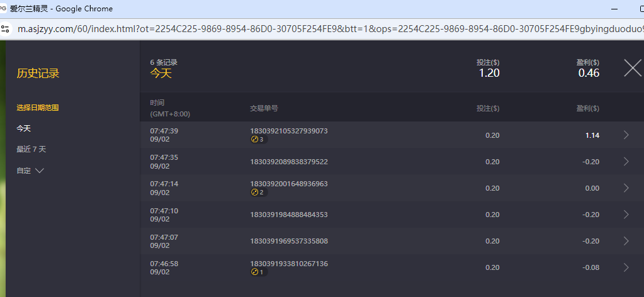644x297 pixels.
Task: Select transaction number 1830391969537335808
Action: click(289, 241)
